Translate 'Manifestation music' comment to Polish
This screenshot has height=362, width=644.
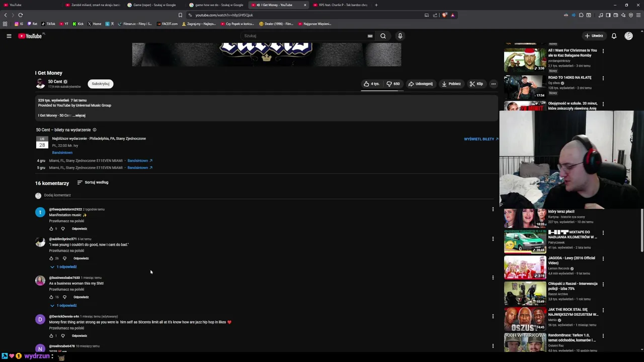point(66,221)
